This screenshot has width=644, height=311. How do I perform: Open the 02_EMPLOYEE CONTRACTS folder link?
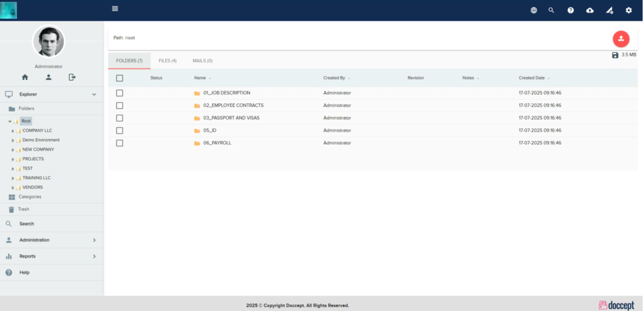click(x=233, y=105)
